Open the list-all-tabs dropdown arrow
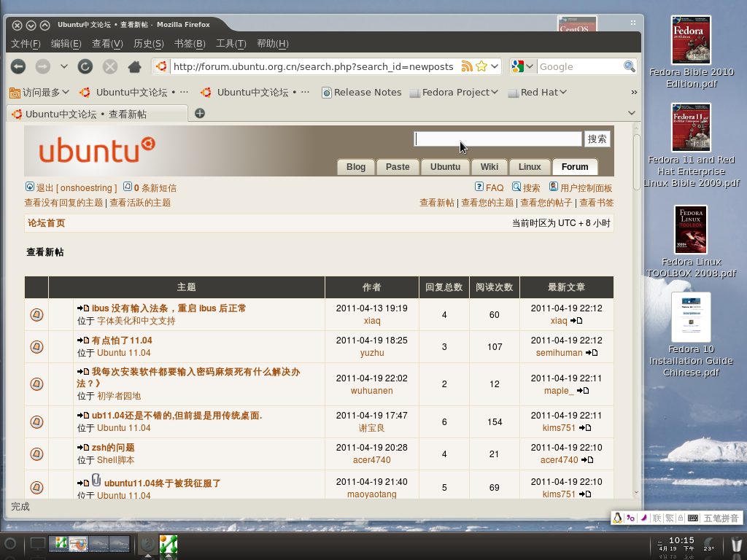 (x=632, y=113)
